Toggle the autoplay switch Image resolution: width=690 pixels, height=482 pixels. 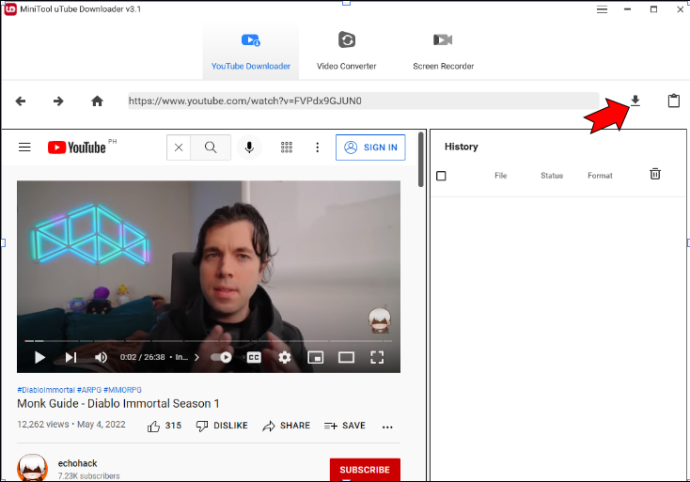point(221,357)
